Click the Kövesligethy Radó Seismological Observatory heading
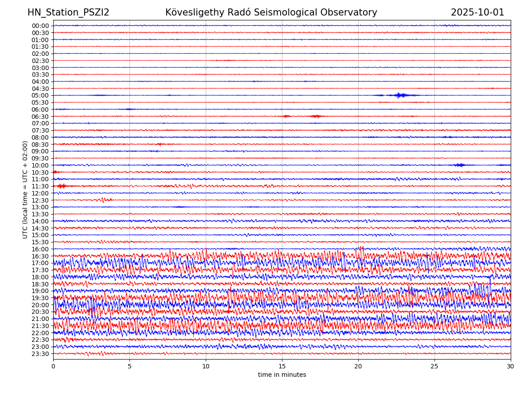The height and width of the screenshot is (399, 532). [x=271, y=12]
